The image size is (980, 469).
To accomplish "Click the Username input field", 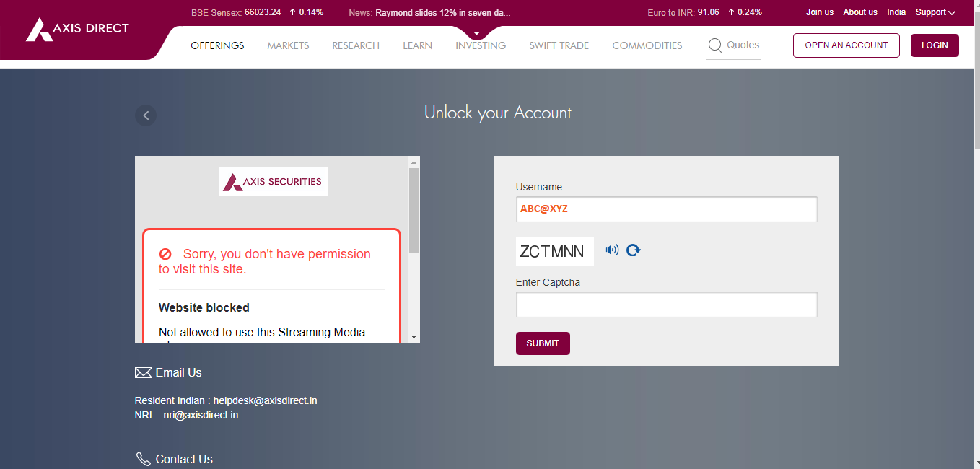I will click(x=666, y=209).
